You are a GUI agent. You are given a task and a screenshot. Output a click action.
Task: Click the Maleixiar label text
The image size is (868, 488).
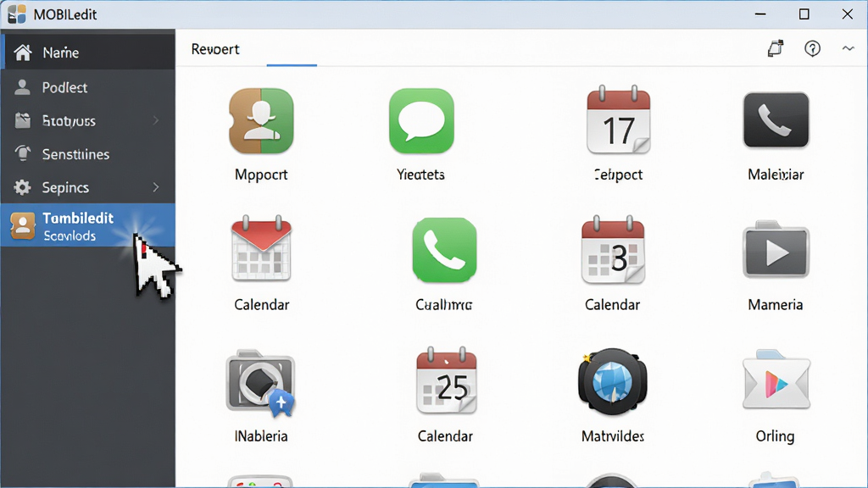tap(776, 175)
